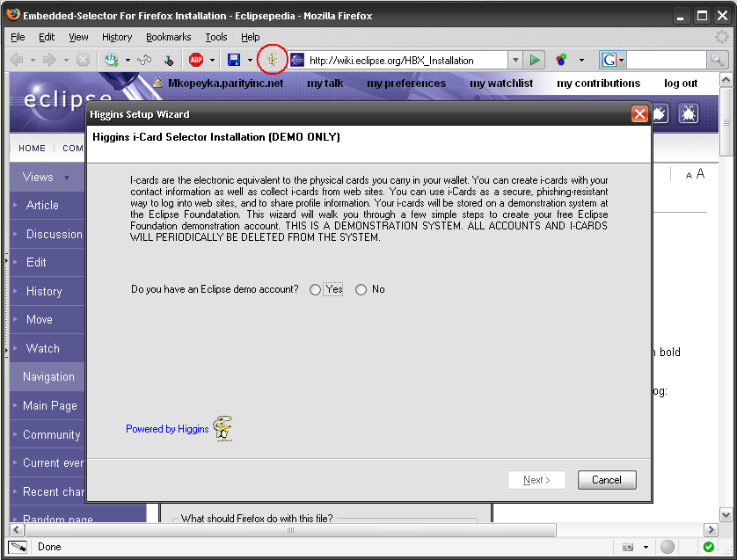The image size is (737, 560).
Task: Click the horizontal scrollbar thumb
Action: click(x=290, y=530)
